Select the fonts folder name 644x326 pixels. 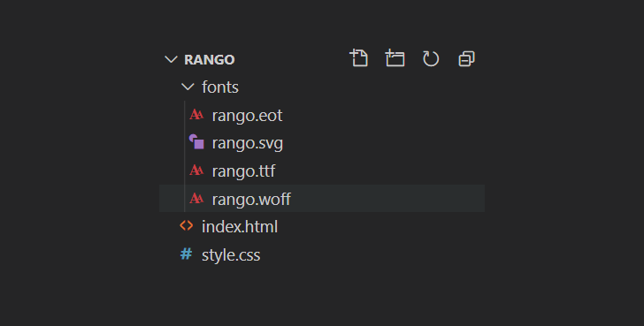[220, 87]
